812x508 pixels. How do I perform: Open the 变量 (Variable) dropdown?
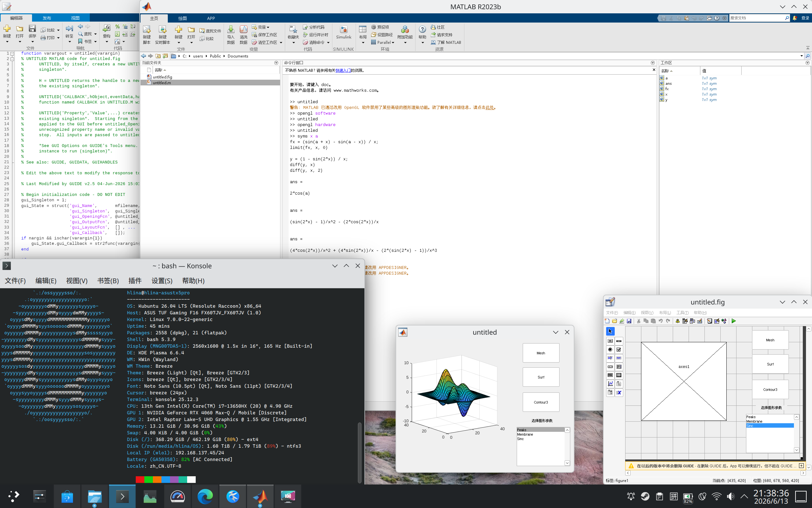coord(261,27)
